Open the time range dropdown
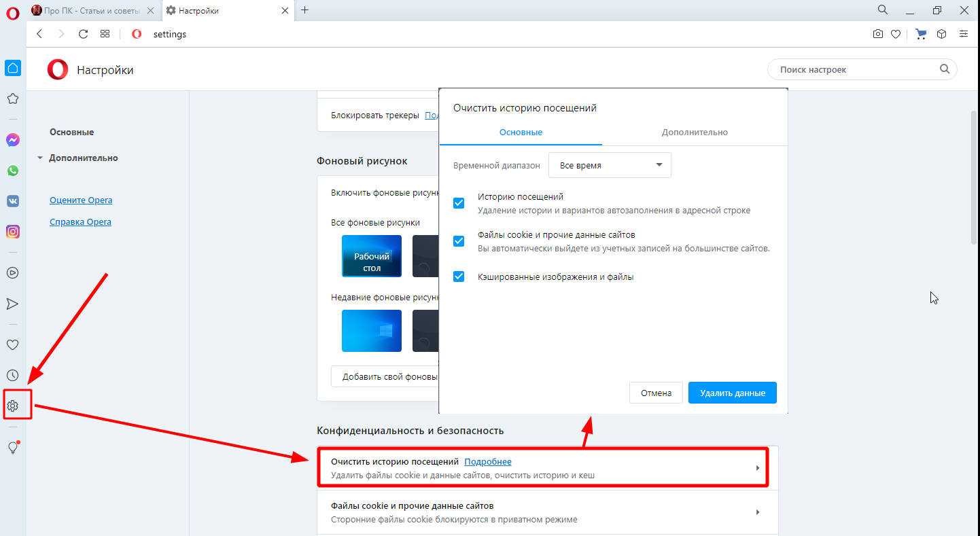 pos(610,165)
